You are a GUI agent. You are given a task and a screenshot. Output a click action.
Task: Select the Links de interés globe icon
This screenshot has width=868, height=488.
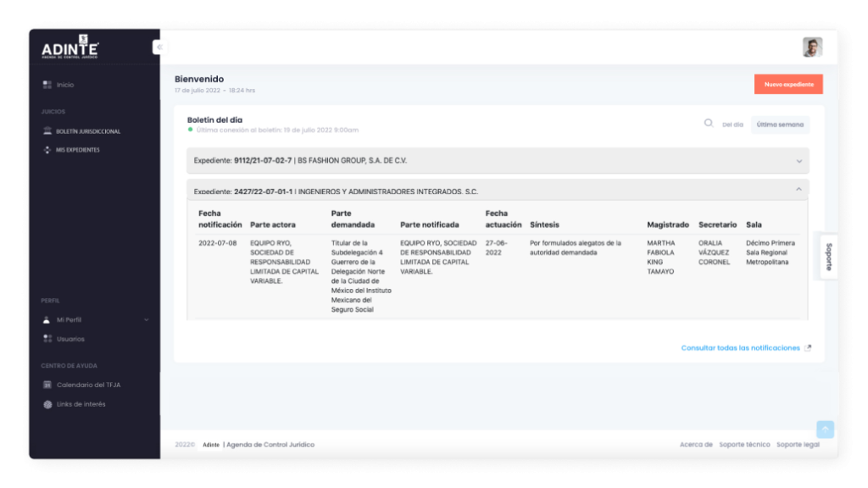(x=46, y=404)
